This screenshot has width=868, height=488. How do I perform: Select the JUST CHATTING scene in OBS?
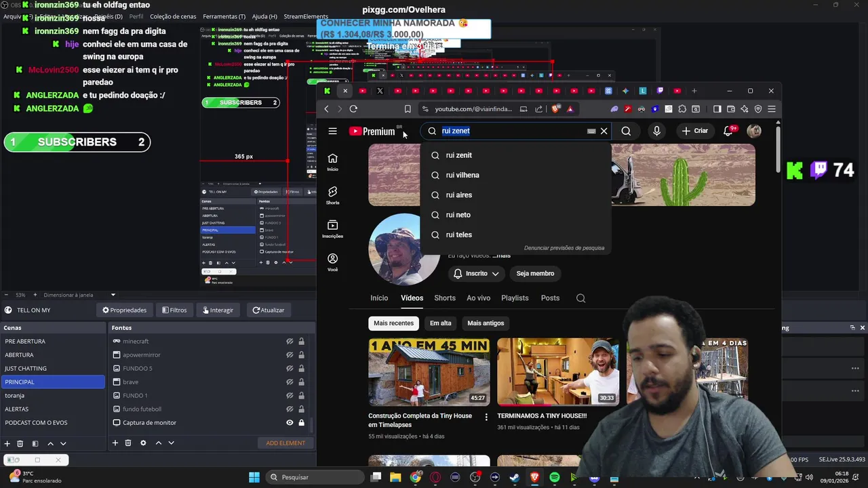[52, 369]
